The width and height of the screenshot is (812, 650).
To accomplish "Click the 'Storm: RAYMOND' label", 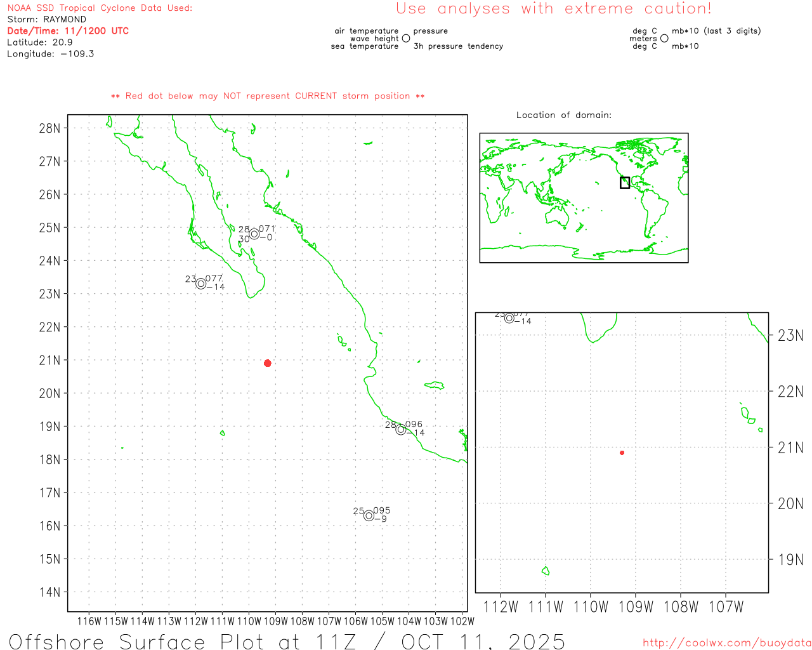I will pos(46,19).
